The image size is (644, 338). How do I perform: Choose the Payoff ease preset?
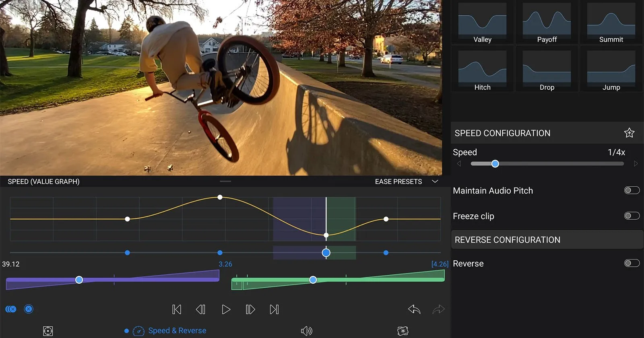[x=547, y=23]
